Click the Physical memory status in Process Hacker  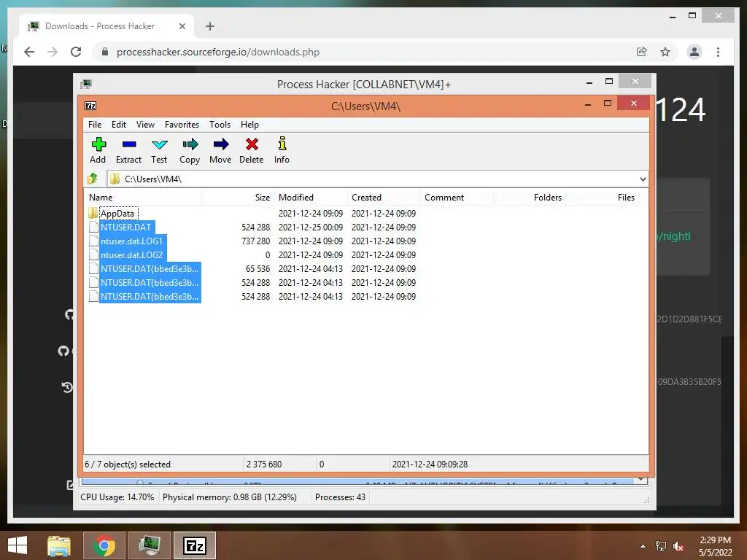tap(230, 497)
